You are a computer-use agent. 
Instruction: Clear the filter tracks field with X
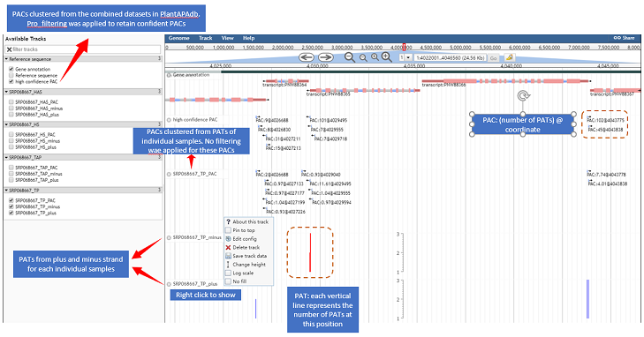(x=9, y=49)
